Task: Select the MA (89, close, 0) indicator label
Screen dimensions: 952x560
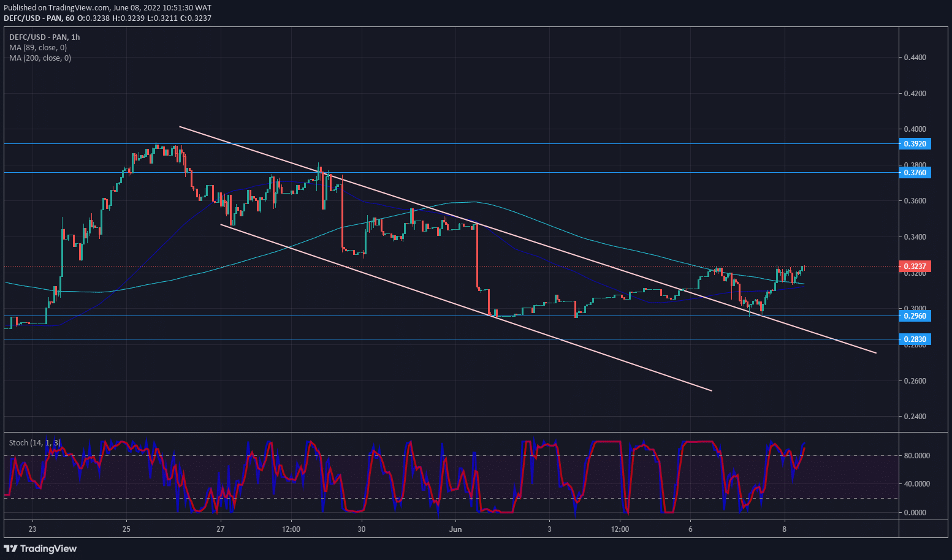Action: [x=38, y=48]
